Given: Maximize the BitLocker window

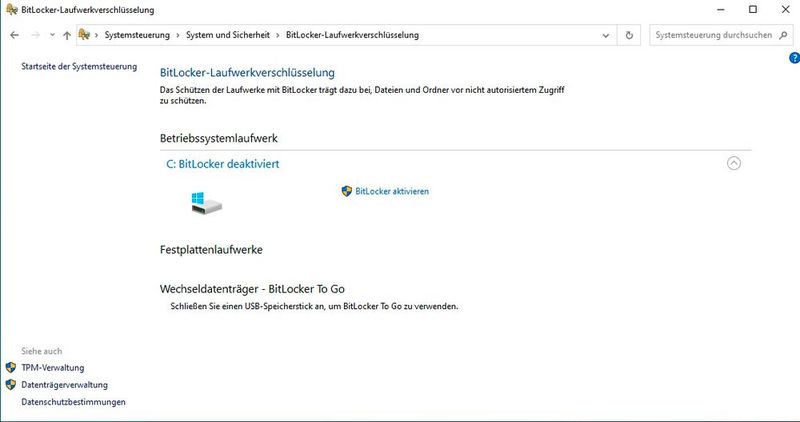Looking at the screenshot, I should pyautogui.click(x=753, y=9).
